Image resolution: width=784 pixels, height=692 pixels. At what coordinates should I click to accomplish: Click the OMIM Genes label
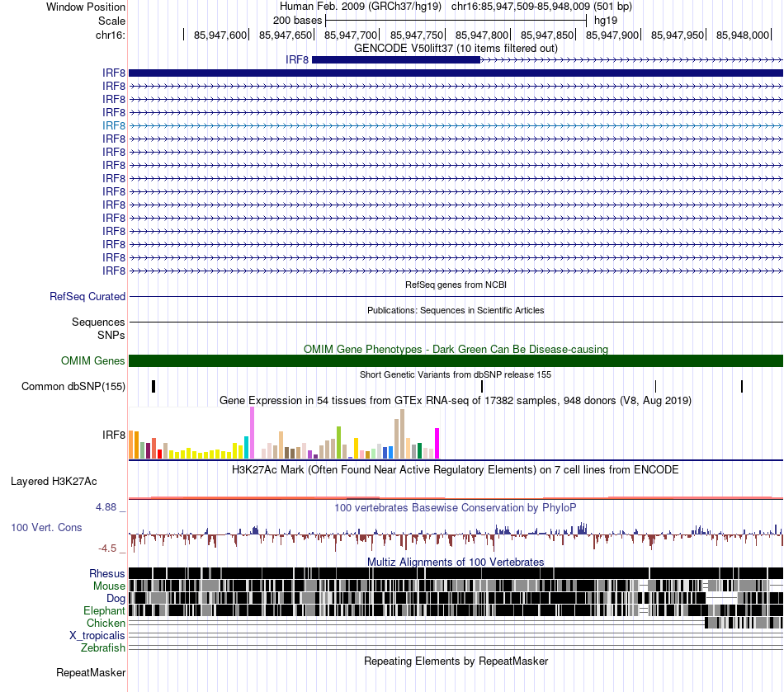pyautogui.click(x=92, y=360)
